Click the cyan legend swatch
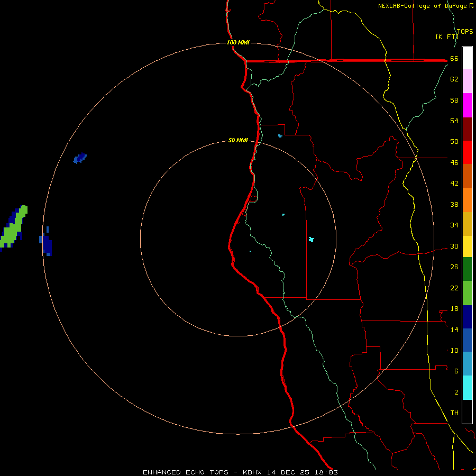The image size is (476, 476). (x=467, y=387)
